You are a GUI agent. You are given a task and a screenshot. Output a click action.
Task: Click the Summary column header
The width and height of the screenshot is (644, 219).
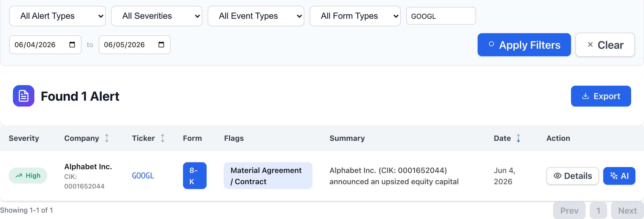click(347, 138)
